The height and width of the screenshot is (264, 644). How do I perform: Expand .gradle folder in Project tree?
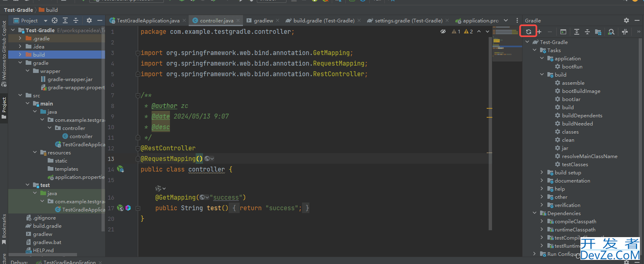coord(20,38)
